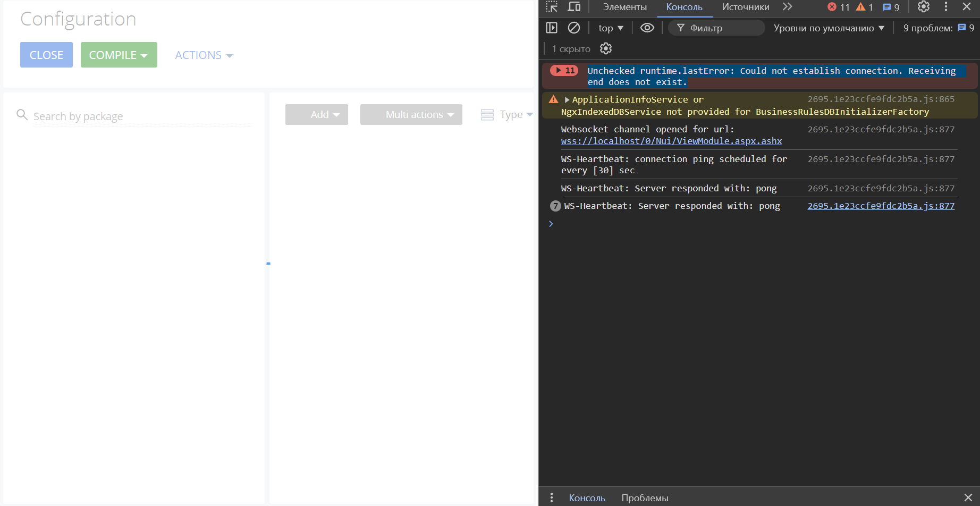The image size is (980, 506).
Task: Click the COMPILE button
Action: 119,55
